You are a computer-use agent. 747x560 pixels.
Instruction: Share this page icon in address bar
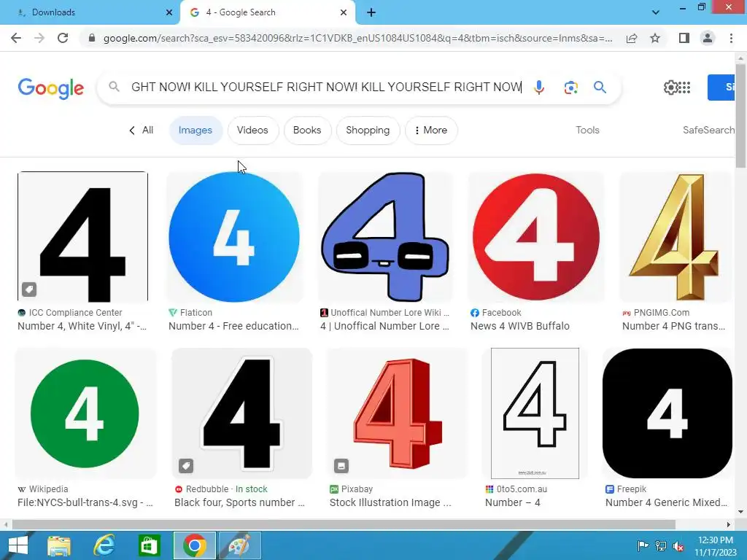click(x=632, y=38)
